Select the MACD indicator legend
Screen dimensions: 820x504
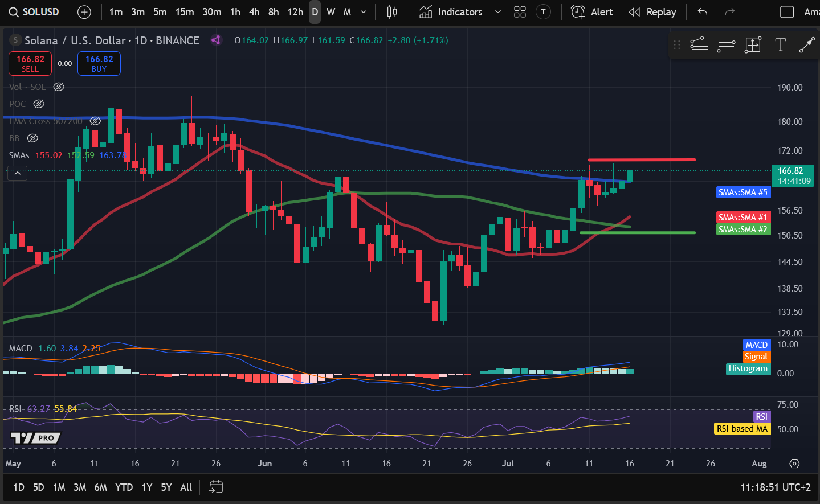(21, 348)
